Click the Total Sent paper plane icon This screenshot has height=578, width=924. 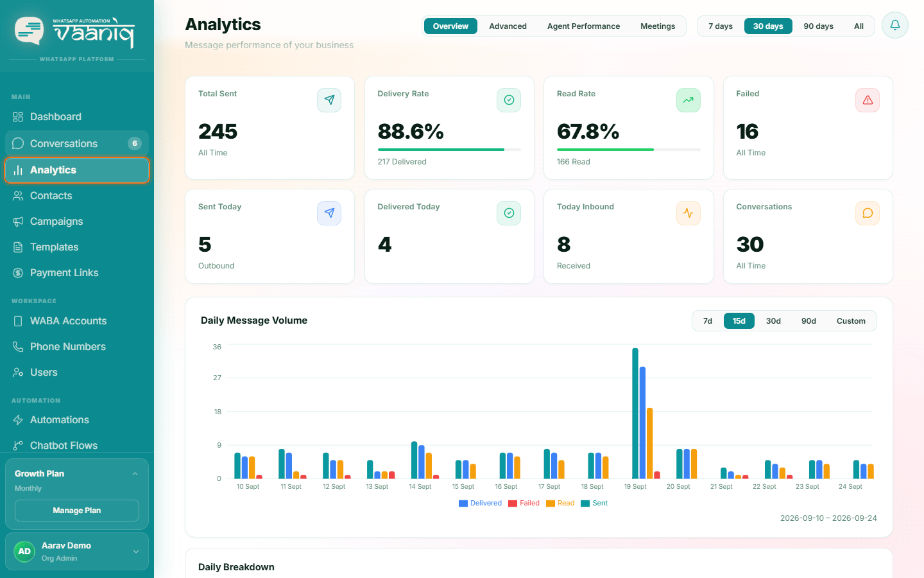click(329, 100)
